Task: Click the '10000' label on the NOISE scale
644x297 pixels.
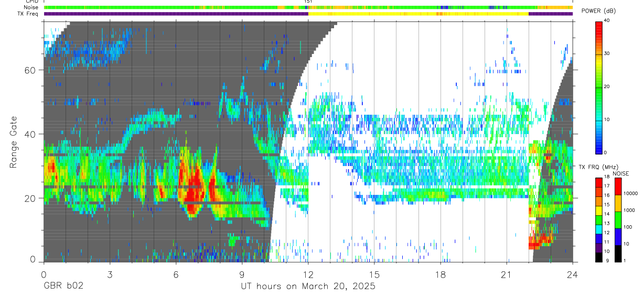Action: (630, 193)
